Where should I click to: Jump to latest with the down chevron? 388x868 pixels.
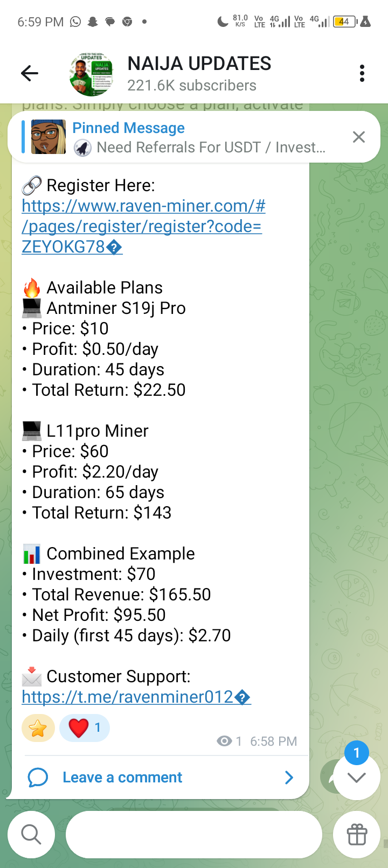357,777
